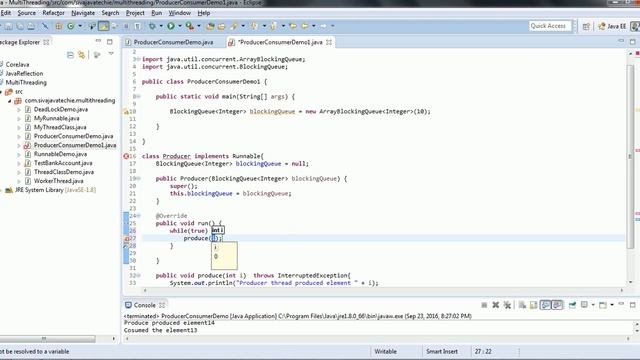Click the Save floppy disk icon
The height and width of the screenshot is (360, 640).
[x=9, y=26]
